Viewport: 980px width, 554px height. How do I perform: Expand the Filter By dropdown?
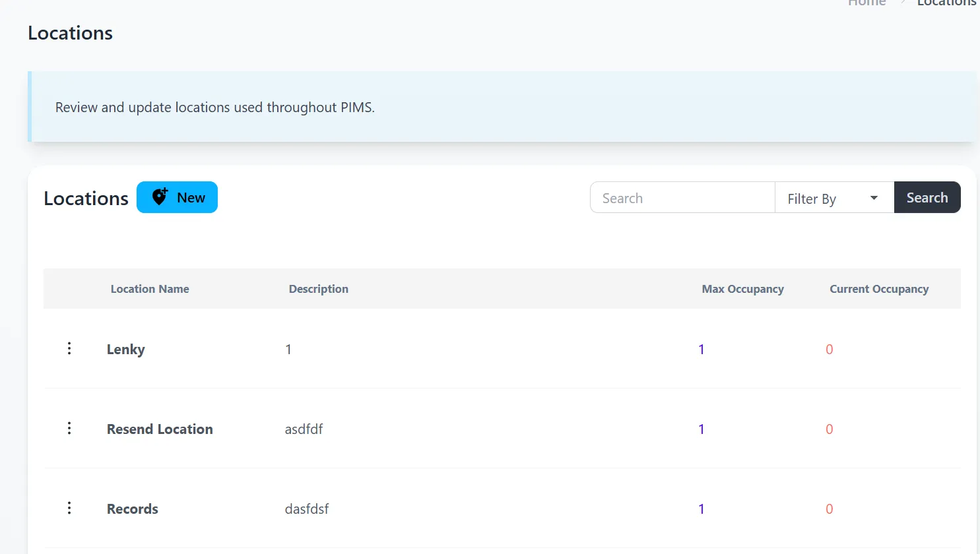pos(833,198)
